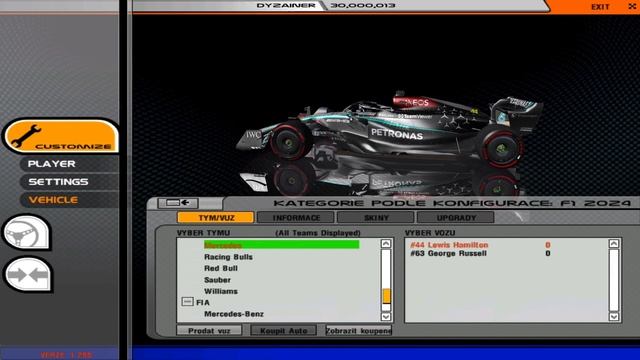
Task: Click vehicle list scroll down arrow
Action: 613,316
